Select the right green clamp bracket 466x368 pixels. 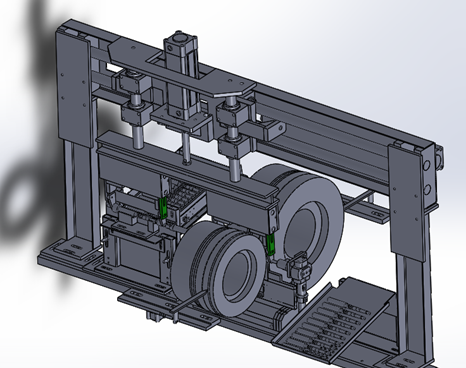[271, 244]
